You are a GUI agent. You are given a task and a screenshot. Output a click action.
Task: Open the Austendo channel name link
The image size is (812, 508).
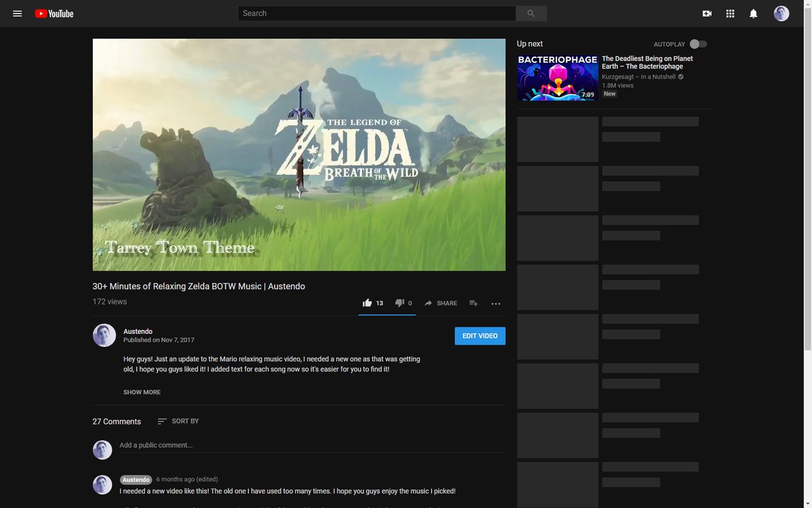[x=138, y=331]
